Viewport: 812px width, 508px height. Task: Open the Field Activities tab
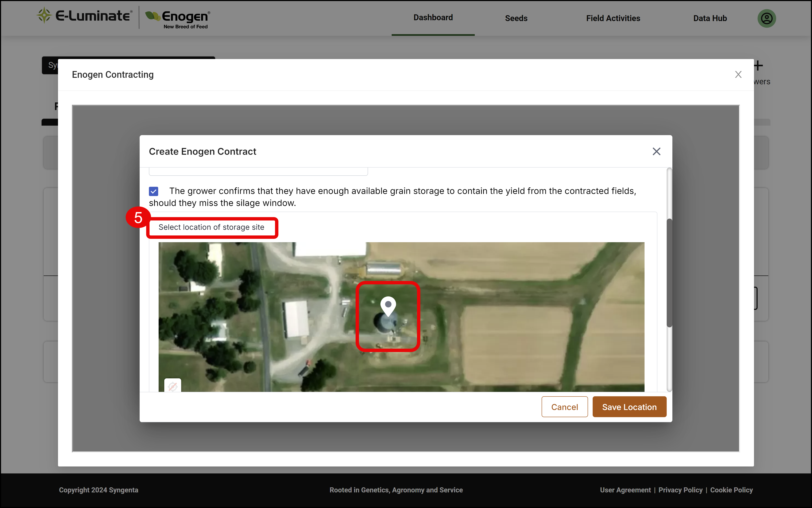pyautogui.click(x=613, y=18)
